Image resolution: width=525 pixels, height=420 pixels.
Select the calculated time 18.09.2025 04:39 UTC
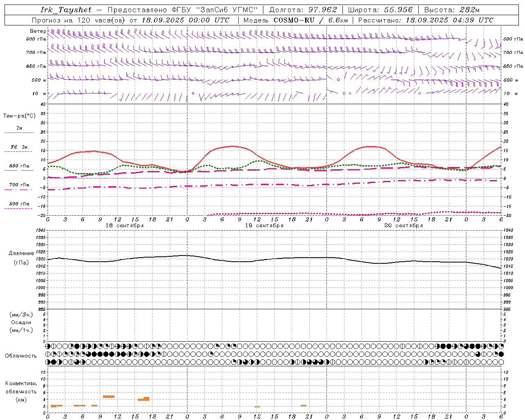pyautogui.click(x=450, y=20)
